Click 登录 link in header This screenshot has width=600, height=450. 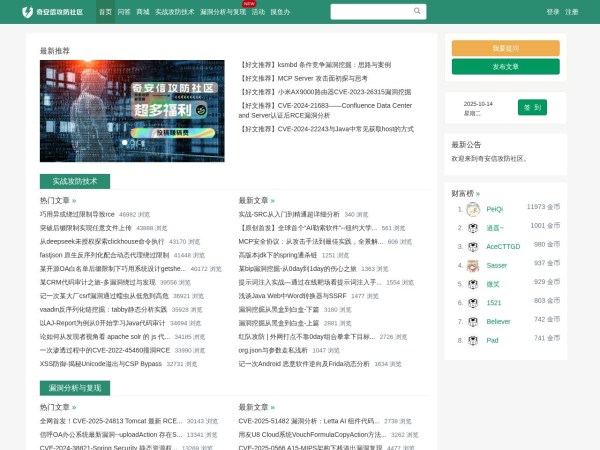[x=553, y=12]
